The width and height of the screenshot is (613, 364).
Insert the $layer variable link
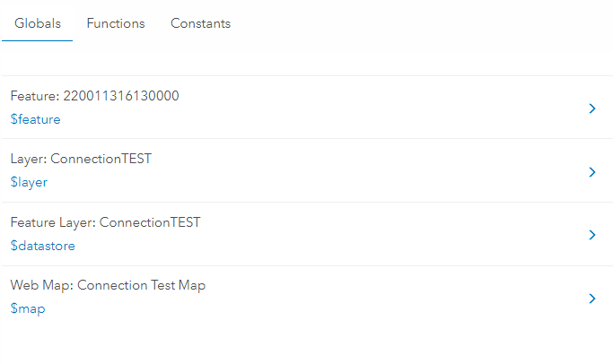29,182
